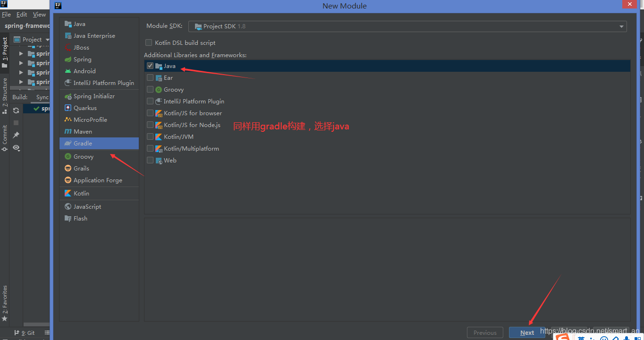Screen dimensions: 644x340
Task: Open the Commit tool window stripe
Action: click(5, 138)
